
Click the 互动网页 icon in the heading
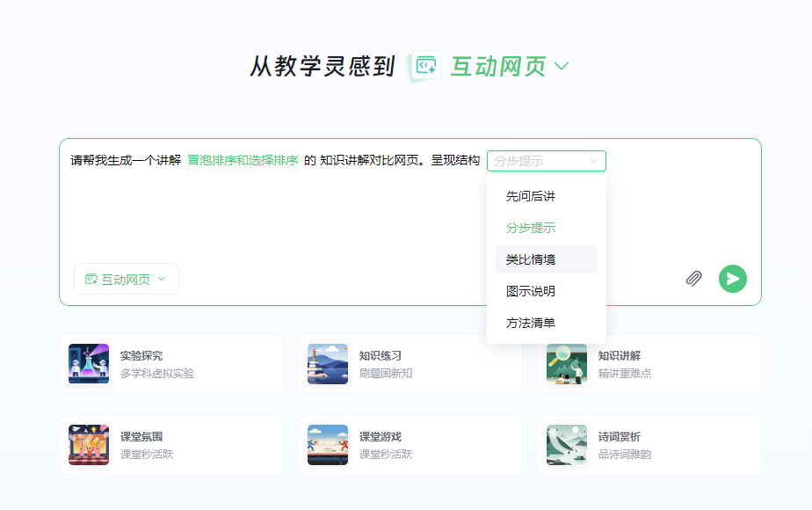[x=425, y=66]
